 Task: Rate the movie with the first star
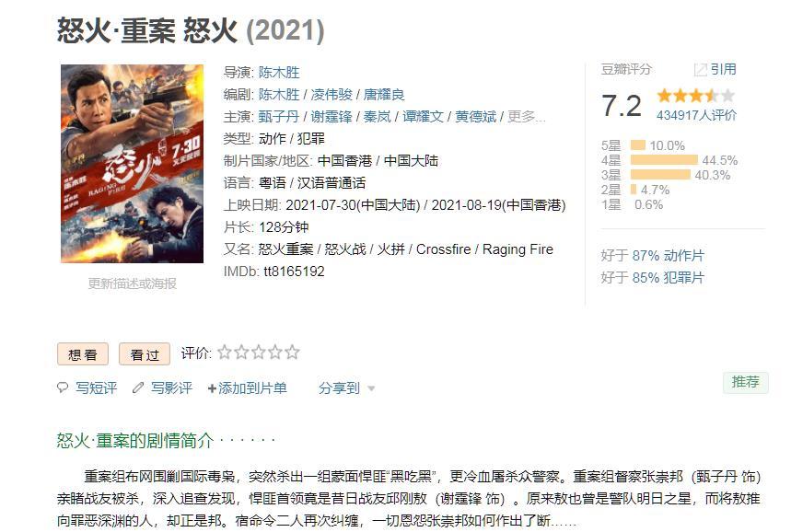(x=225, y=352)
